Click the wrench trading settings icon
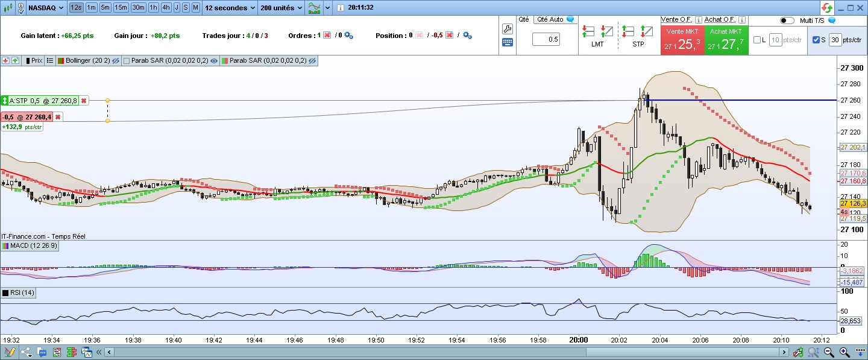The image size is (868, 360). (x=508, y=28)
